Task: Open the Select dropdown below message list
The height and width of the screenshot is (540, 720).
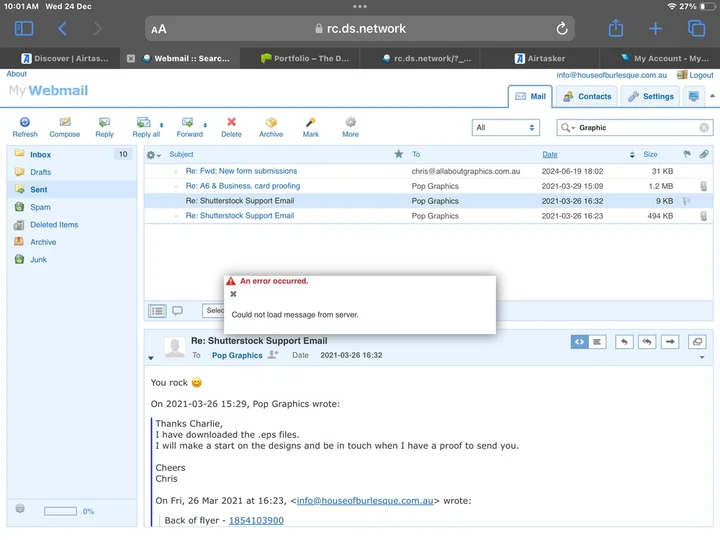Action: (x=214, y=311)
